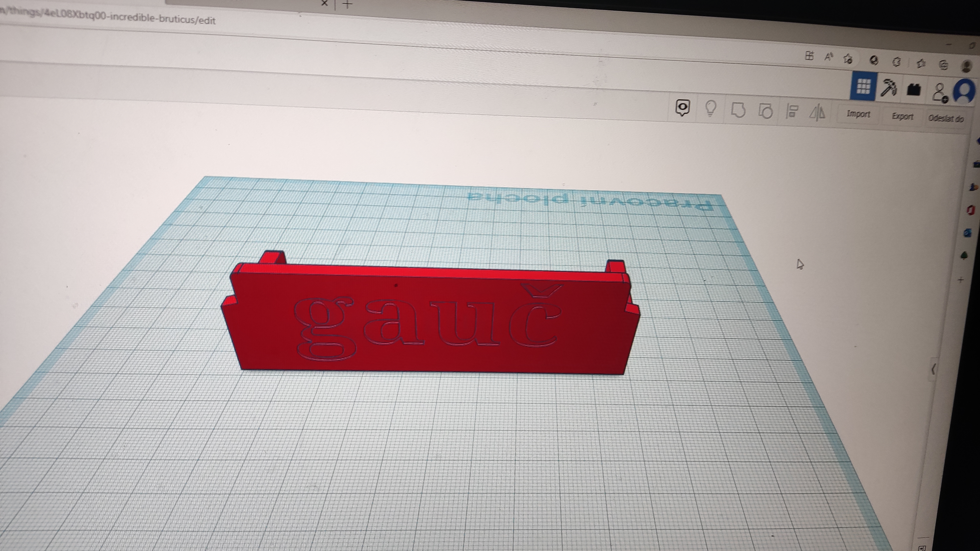980x551 pixels.
Task: Click the Group shapes icon
Action: 738,110
